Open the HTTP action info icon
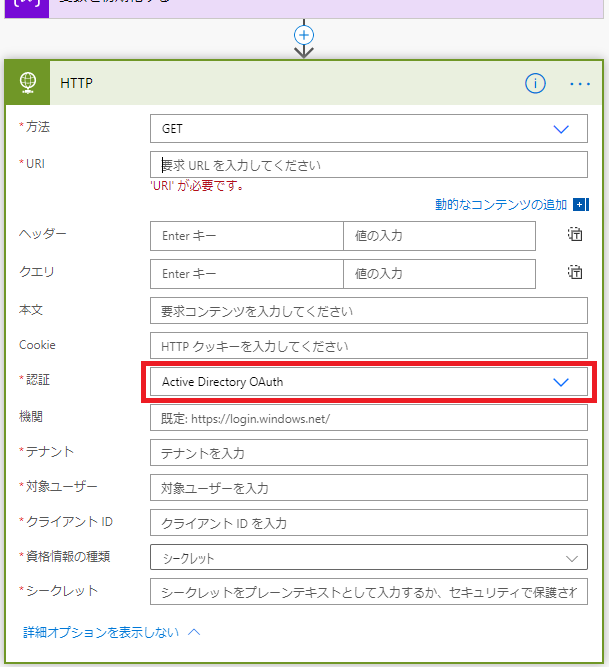The width and height of the screenshot is (609, 667). click(x=535, y=83)
